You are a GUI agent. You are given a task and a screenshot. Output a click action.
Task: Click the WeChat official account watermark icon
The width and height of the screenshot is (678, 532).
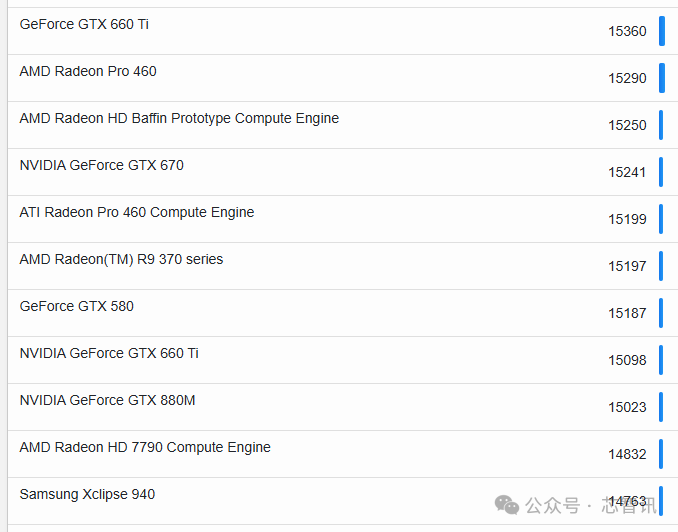pyautogui.click(x=508, y=504)
